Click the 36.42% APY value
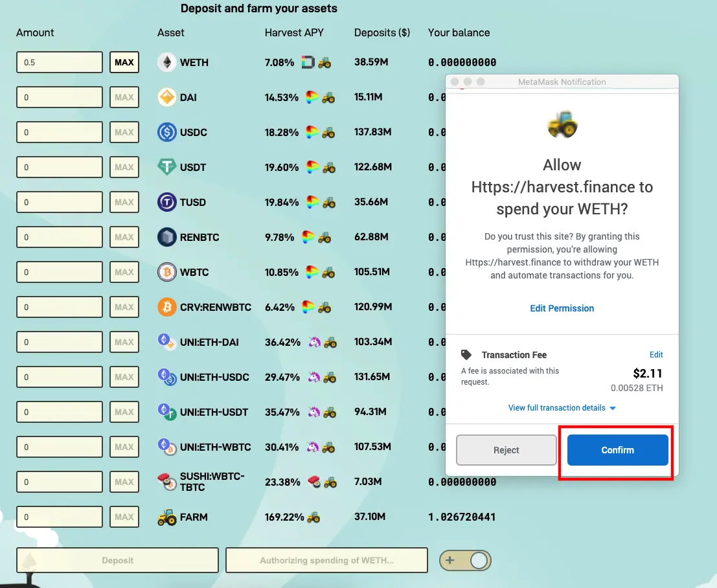The width and height of the screenshot is (717, 588). (x=282, y=342)
